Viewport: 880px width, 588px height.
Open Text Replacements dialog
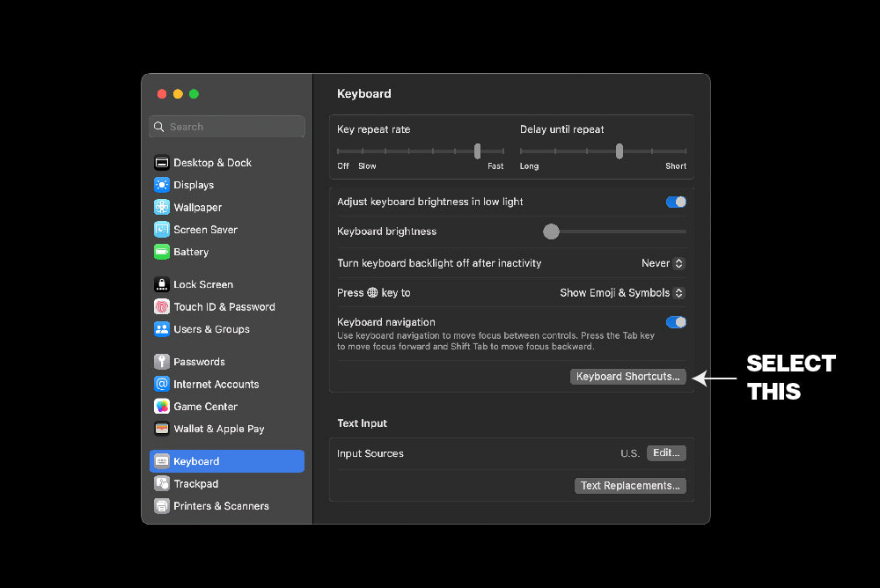(630, 486)
